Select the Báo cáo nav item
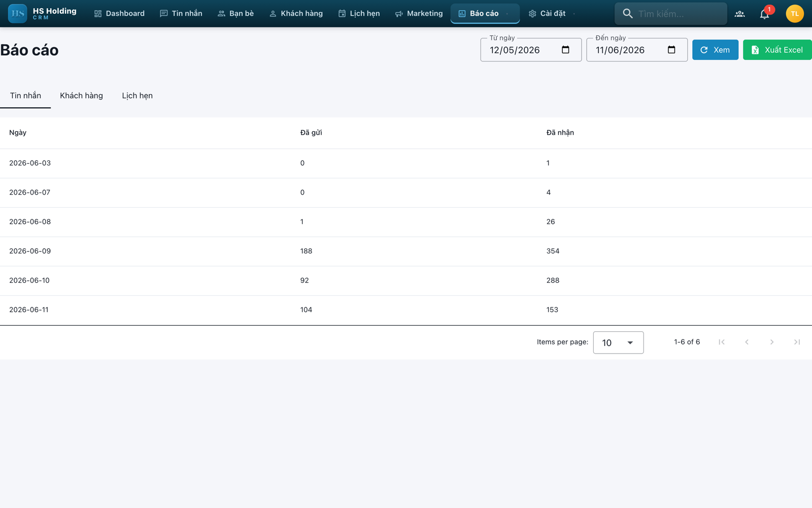 (485, 14)
